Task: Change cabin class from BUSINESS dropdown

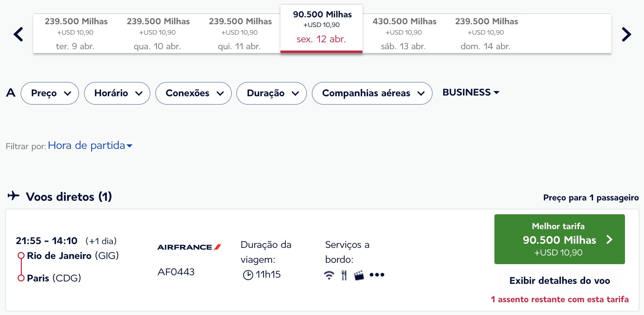Action: click(471, 92)
